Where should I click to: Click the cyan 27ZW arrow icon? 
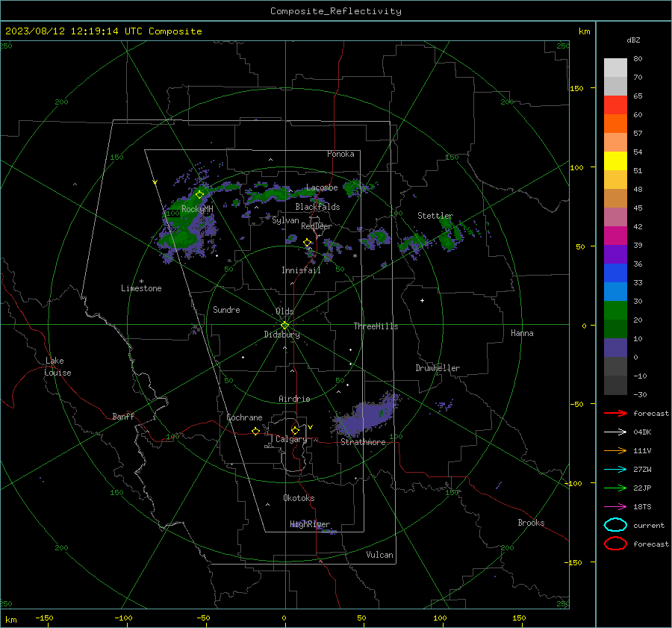tap(615, 470)
